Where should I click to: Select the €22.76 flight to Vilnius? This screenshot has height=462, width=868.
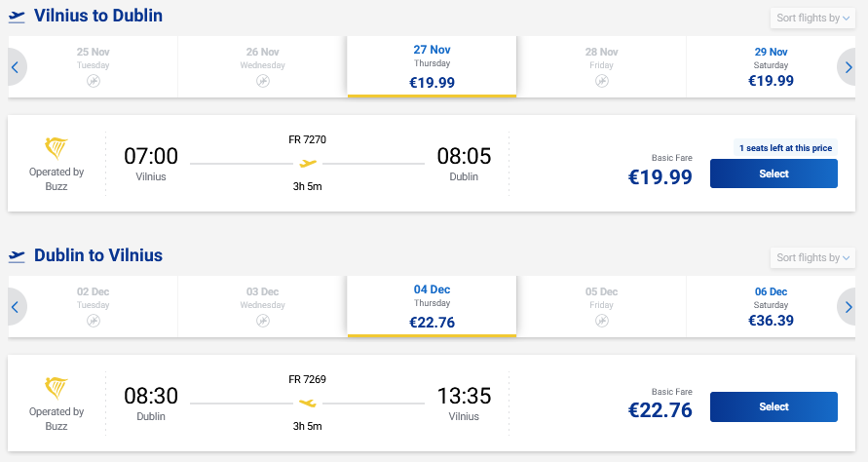[x=774, y=406]
